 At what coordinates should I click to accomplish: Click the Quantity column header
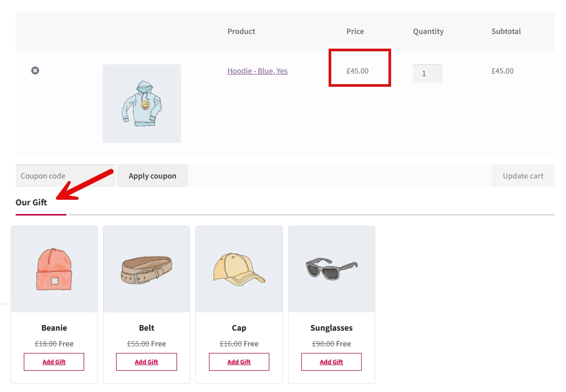click(x=428, y=31)
